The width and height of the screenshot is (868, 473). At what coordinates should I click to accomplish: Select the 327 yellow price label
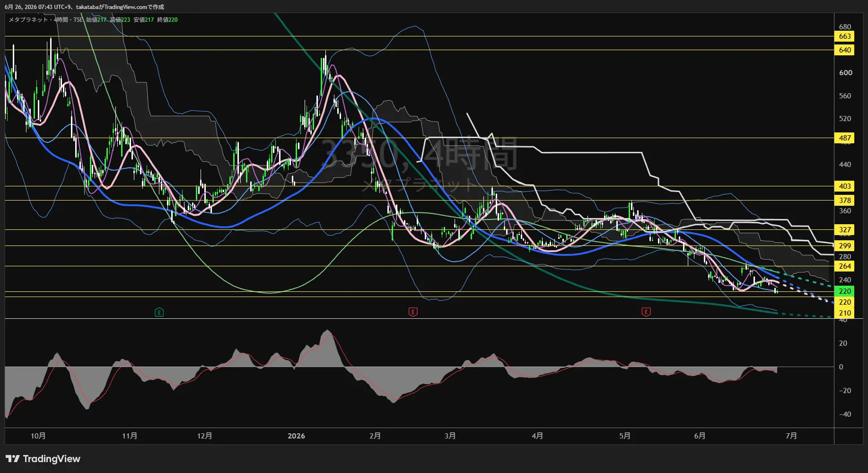(844, 230)
